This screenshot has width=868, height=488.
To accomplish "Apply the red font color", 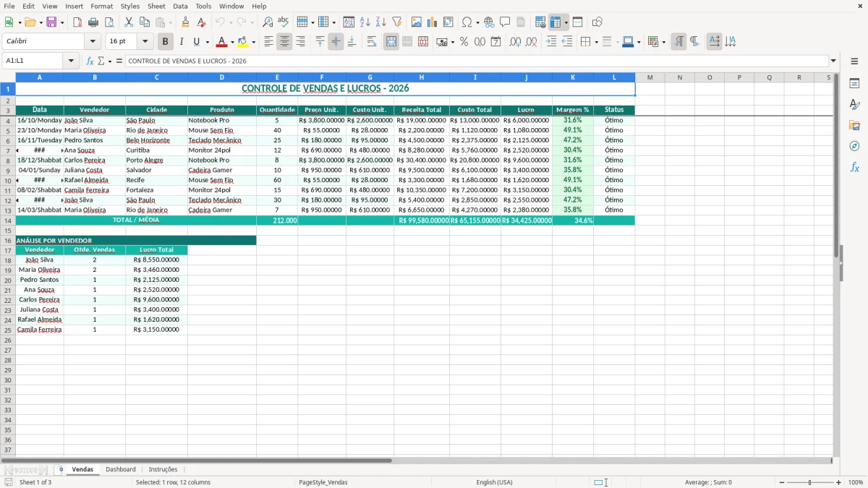I will (222, 42).
